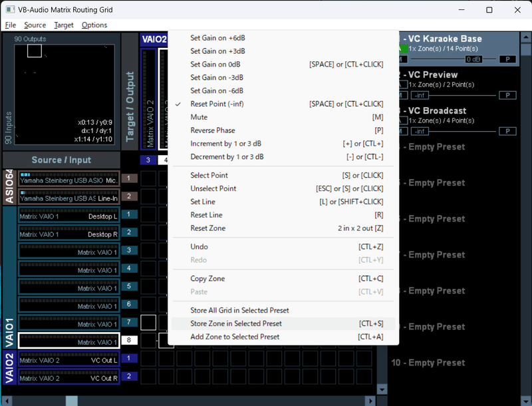Viewport: 532px width, 406px height.
Task: Click the horizontal scrollbar left arrow
Action: click(x=7, y=401)
